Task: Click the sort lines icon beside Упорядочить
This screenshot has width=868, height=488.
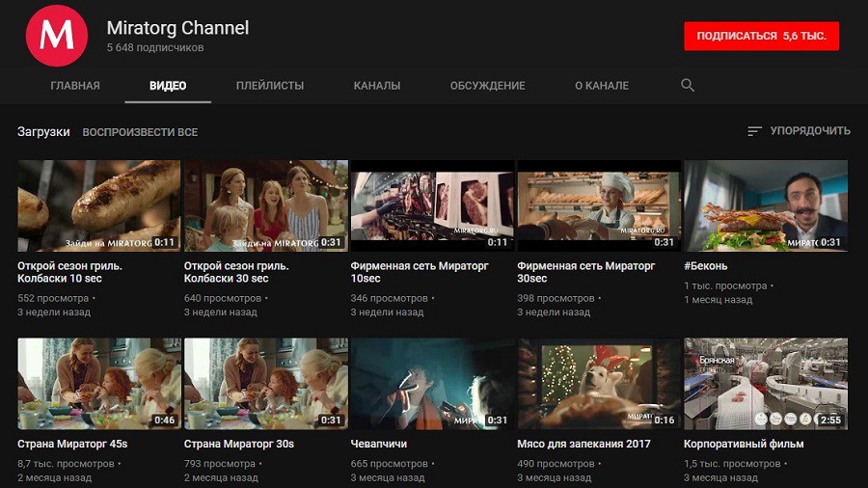Action: coord(754,131)
